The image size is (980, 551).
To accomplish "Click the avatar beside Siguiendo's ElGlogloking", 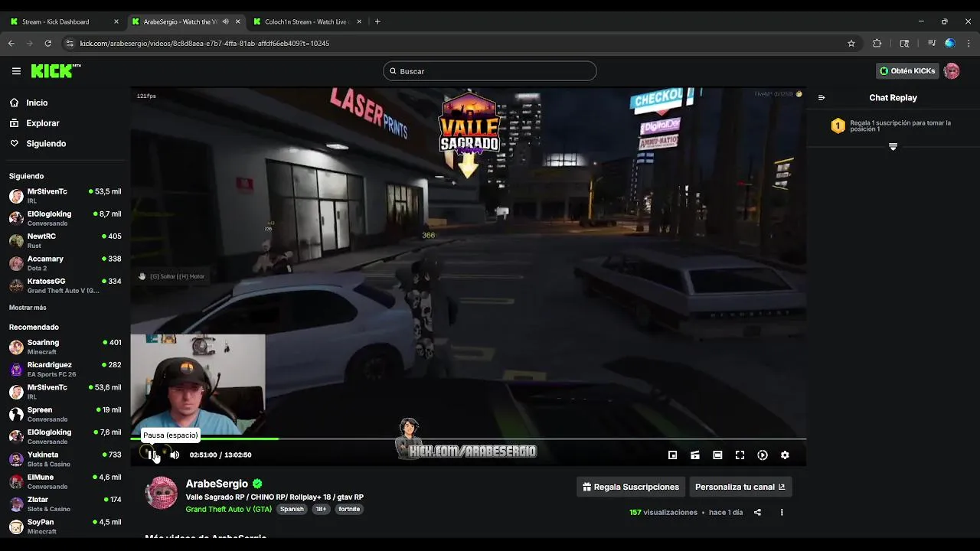I will point(16,218).
